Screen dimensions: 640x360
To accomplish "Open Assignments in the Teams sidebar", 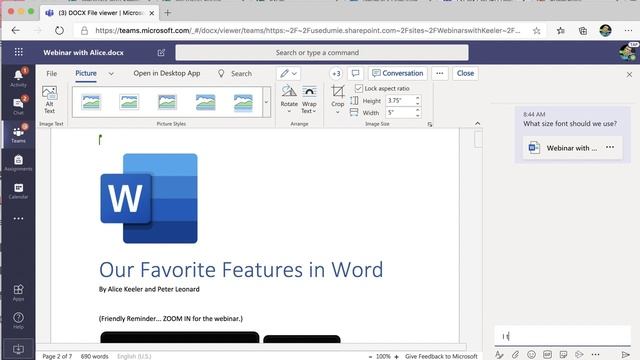I will (x=18, y=162).
